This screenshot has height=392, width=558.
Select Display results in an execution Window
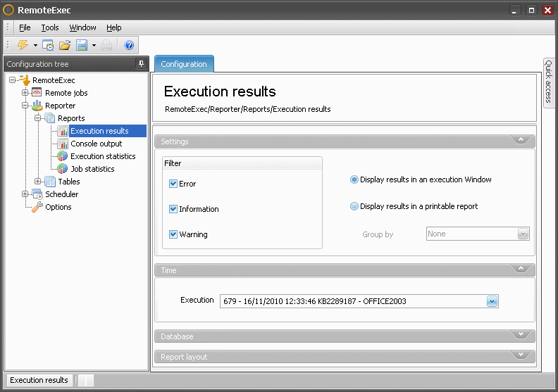(x=354, y=179)
